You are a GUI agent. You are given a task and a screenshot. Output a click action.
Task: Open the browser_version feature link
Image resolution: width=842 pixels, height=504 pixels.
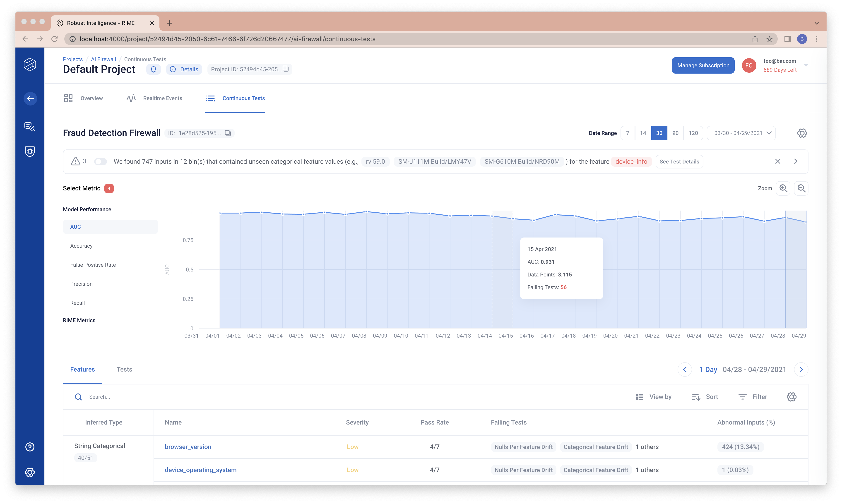[188, 447]
